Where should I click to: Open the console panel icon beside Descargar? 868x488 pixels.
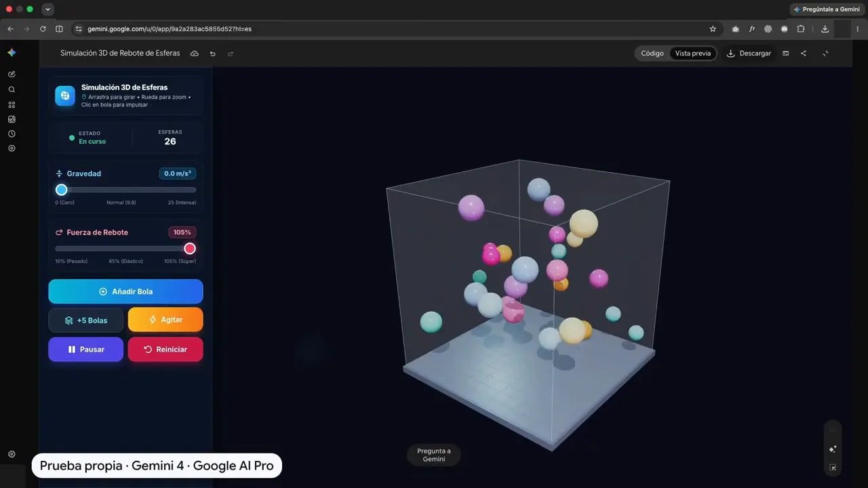[x=786, y=54]
